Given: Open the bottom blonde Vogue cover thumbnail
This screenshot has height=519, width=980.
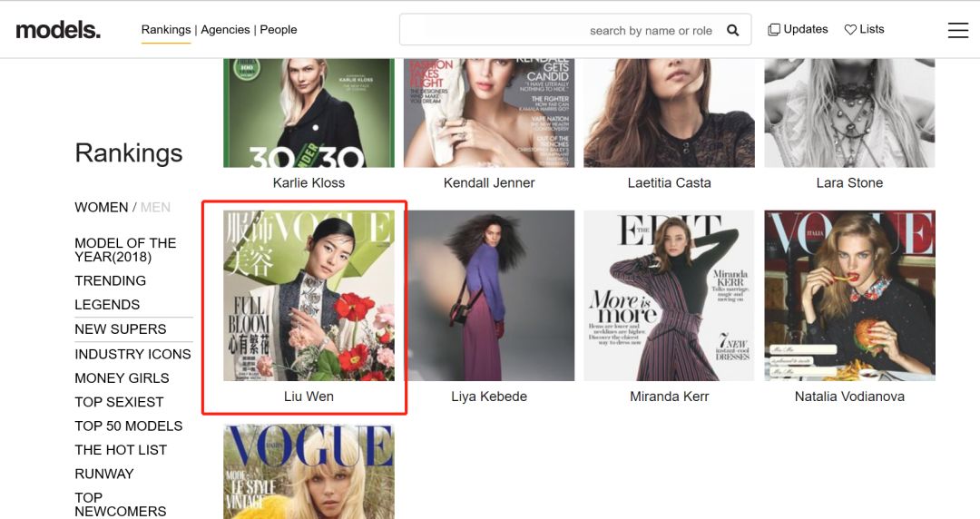Looking at the screenshot, I should [x=309, y=472].
